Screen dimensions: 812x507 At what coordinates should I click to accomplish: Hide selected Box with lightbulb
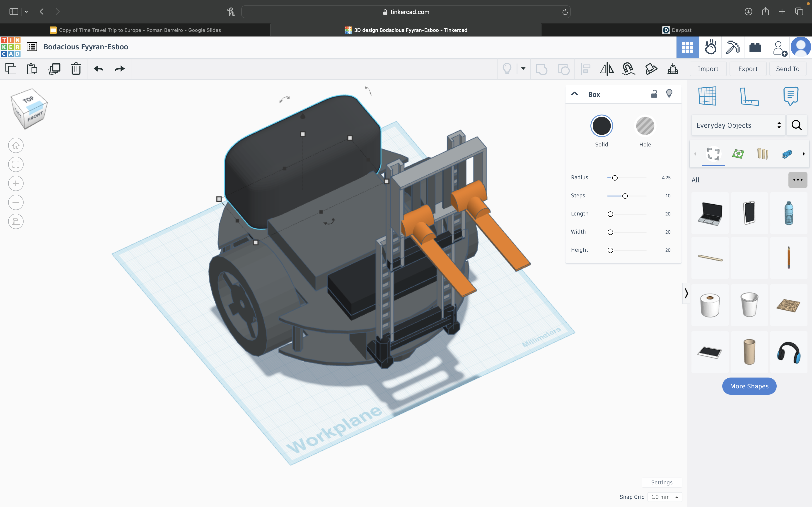click(x=669, y=94)
